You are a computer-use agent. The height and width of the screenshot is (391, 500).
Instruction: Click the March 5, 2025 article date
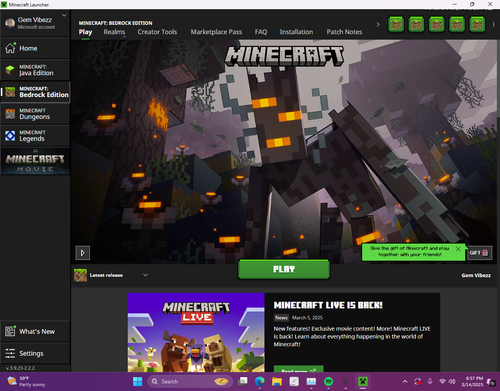click(307, 318)
